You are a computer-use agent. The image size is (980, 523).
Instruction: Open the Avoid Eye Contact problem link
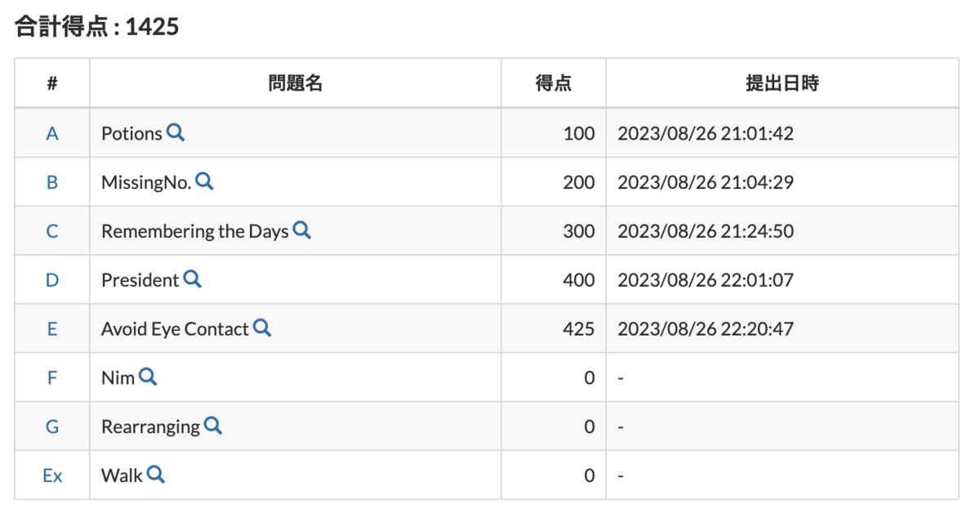pyautogui.click(x=174, y=328)
